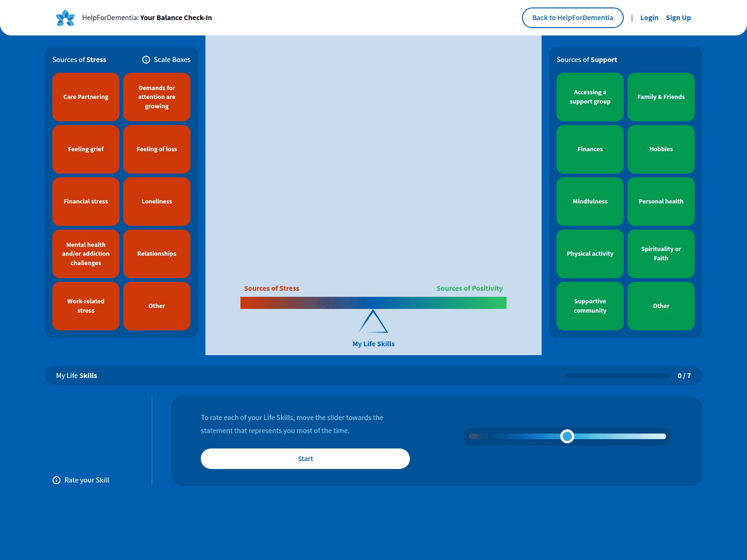Click the Rate your Skill info icon
Viewport: 747px width, 560px height.
point(56,480)
